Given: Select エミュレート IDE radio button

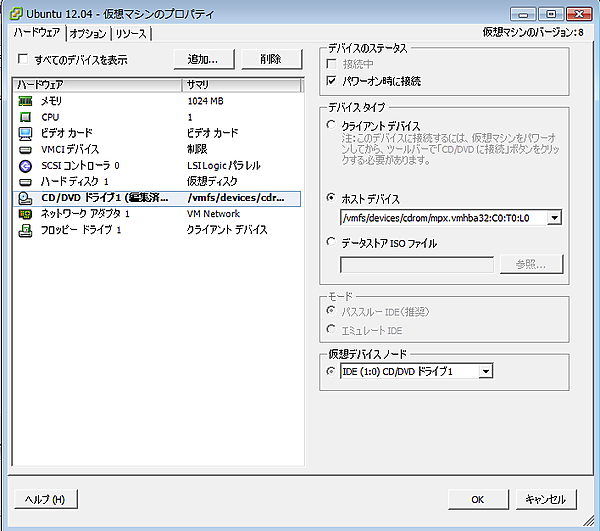Looking at the screenshot, I should coord(331,329).
